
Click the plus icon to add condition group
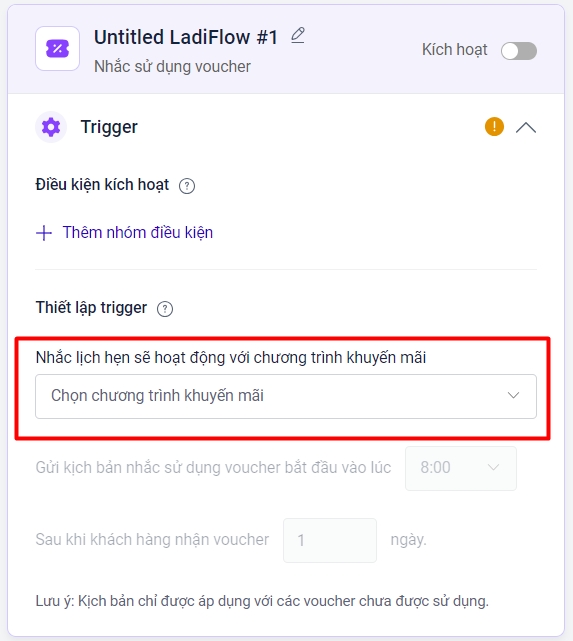(x=44, y=233)
